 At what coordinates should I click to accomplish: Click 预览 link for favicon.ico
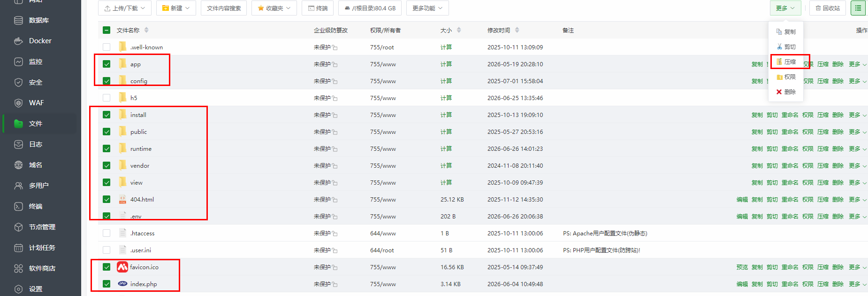pos(742,267)
